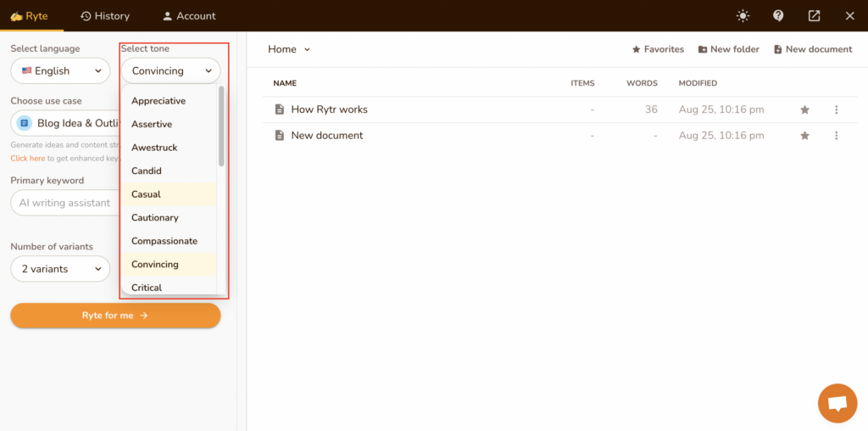This screenshot has width=868, height=431.
Task: Star the New document row
Action: click(x=804, y=136)
